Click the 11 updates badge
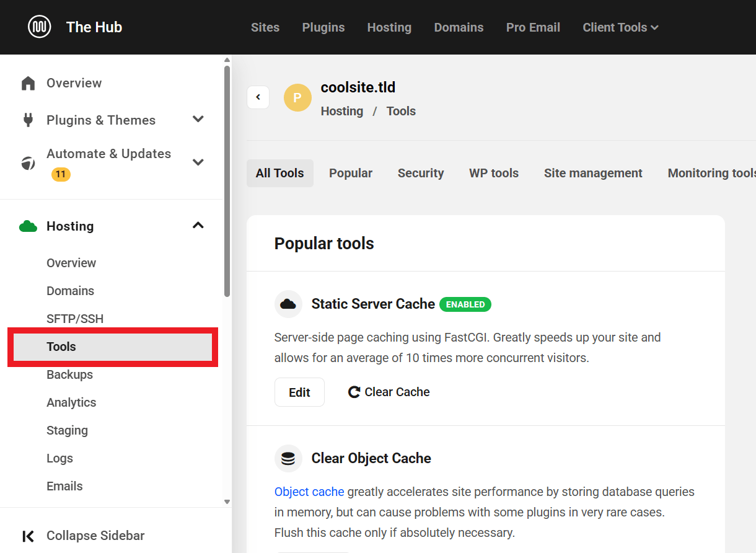 61,174
